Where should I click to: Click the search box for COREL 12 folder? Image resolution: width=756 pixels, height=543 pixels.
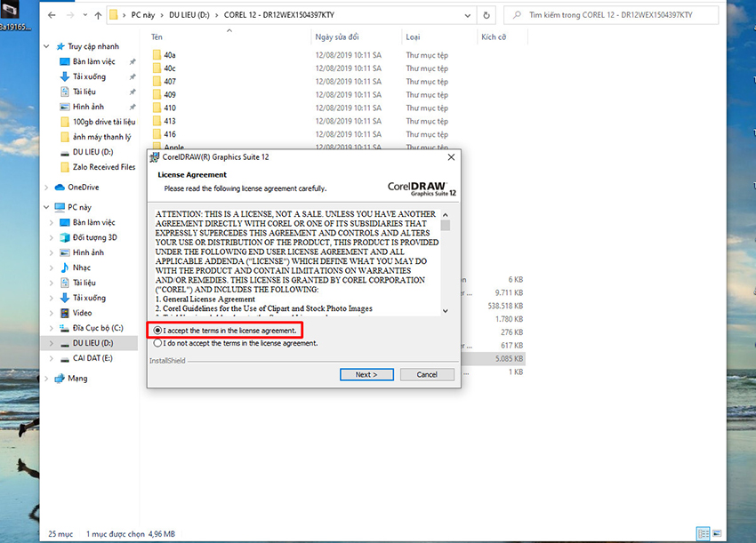tap(611, 15)
